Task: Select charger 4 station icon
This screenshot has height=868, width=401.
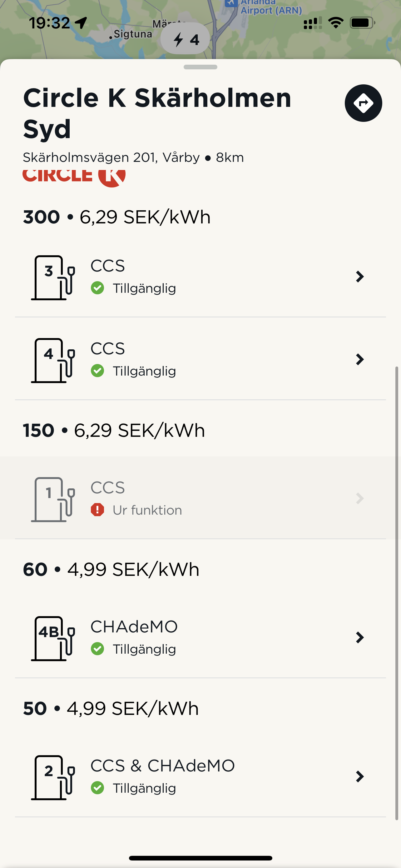Action: (x=53, y=360)
